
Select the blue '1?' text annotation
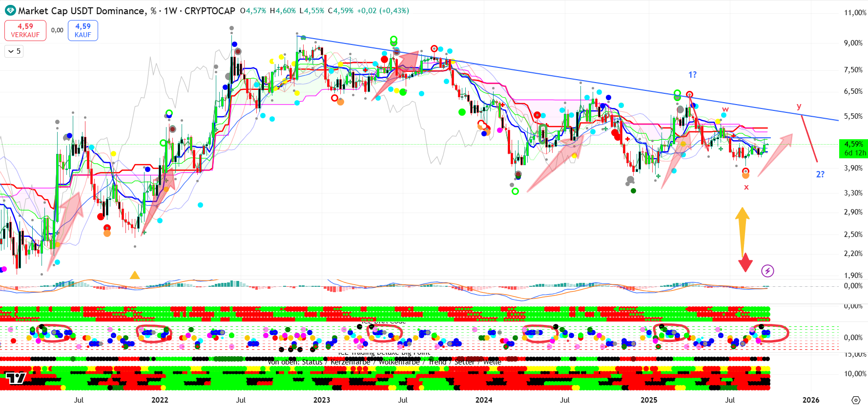point(692,75)
